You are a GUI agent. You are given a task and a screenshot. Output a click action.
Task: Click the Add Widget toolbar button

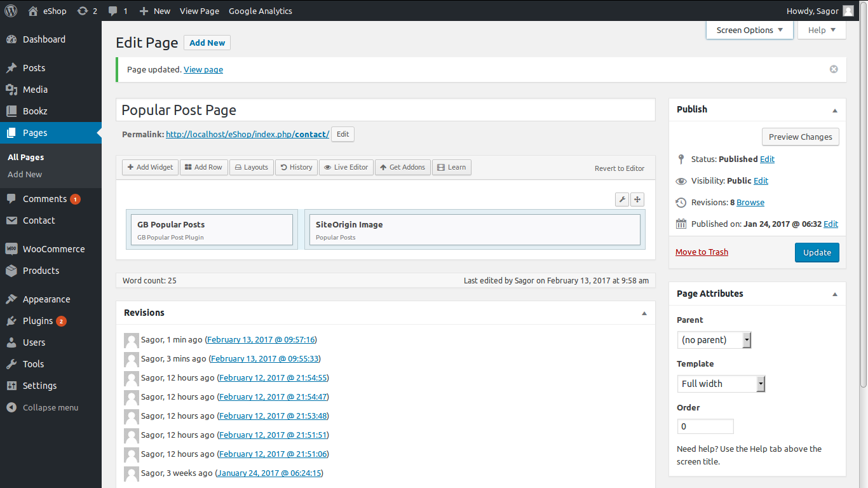pyautogui.click(x=150, y=167)
